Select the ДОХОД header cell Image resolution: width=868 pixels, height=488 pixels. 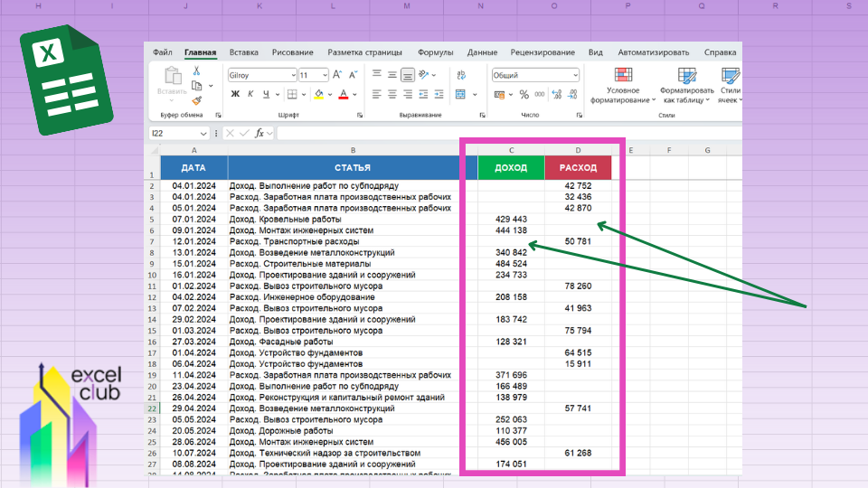click(511, 168)
